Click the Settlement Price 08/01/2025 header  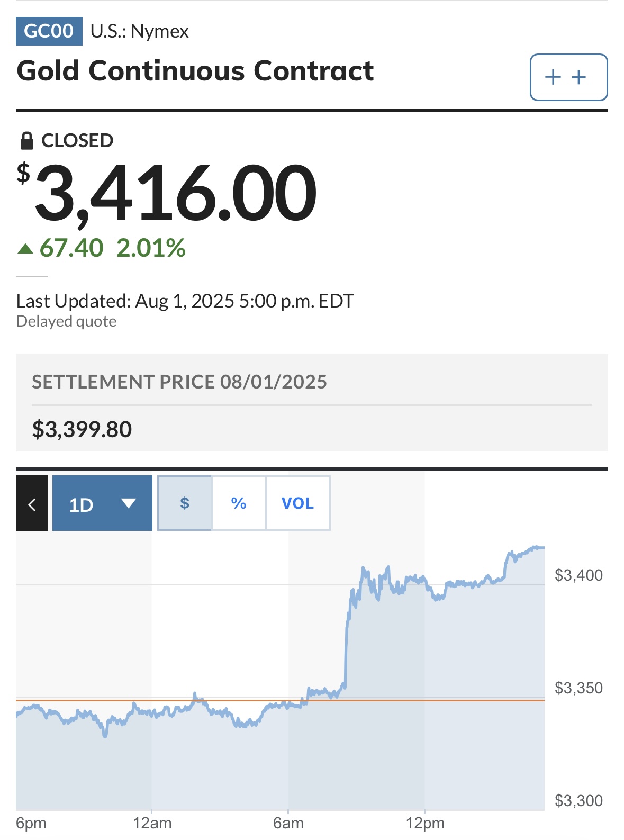[179, 382]
